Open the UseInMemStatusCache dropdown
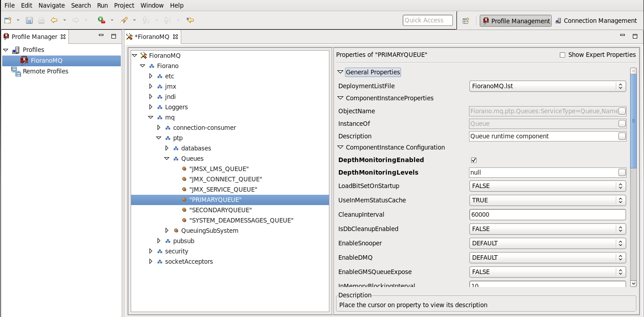The width and height of the screenshot is (644, 317). point(547,200)
